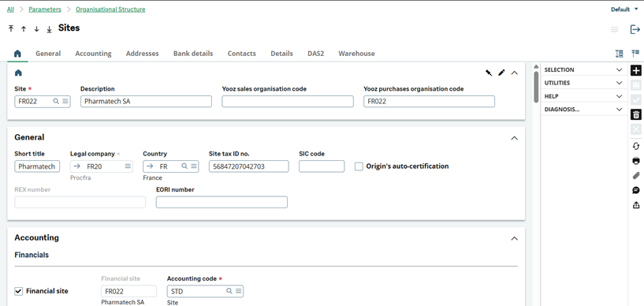Expand the HELP panel

[583, 96]
